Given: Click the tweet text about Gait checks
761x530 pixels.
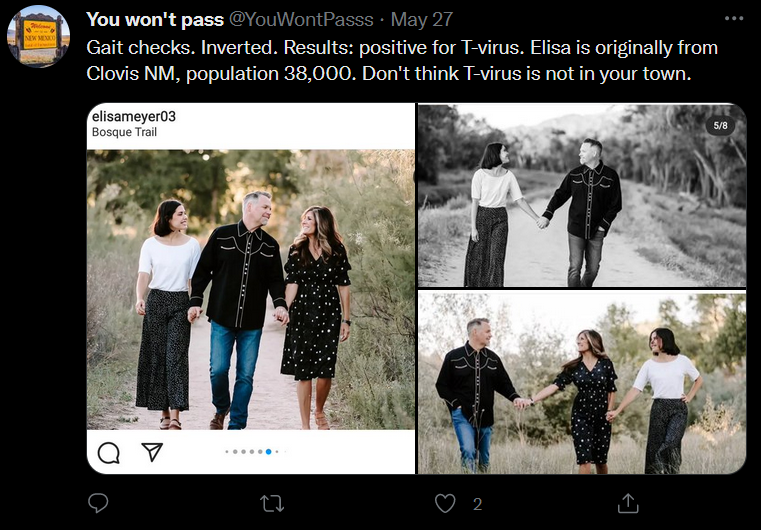Looking at the screenshot, I should click(x=402, y=61).
